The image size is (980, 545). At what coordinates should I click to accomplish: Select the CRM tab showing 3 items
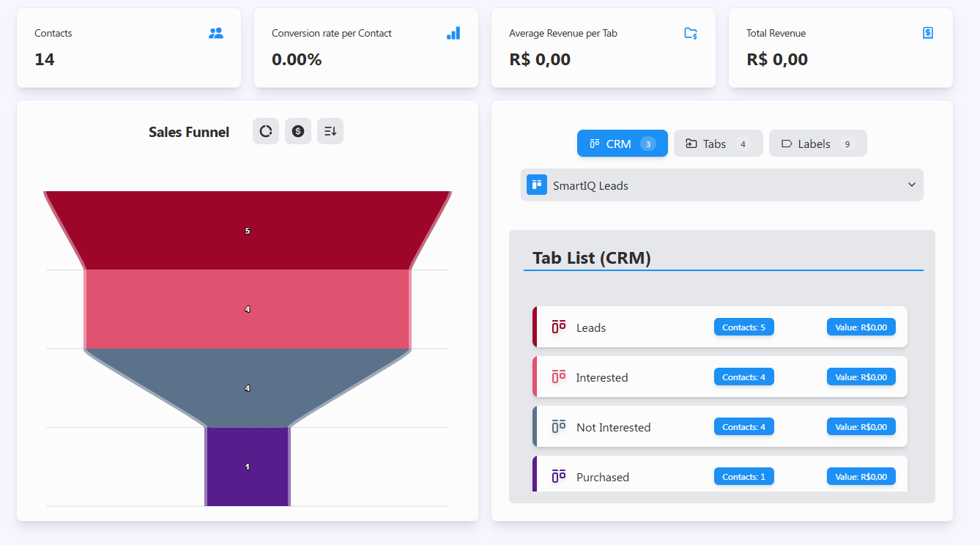[622, 143]
